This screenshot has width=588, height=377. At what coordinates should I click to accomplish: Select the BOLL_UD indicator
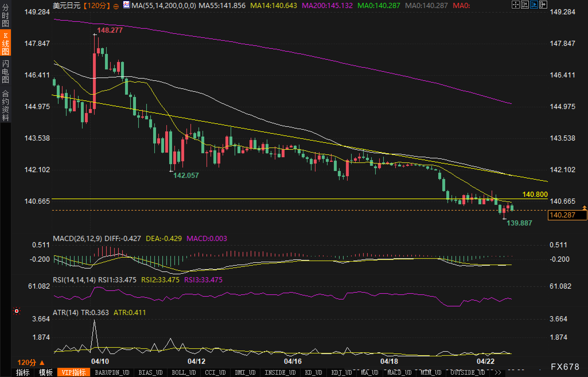coord(184,372)
